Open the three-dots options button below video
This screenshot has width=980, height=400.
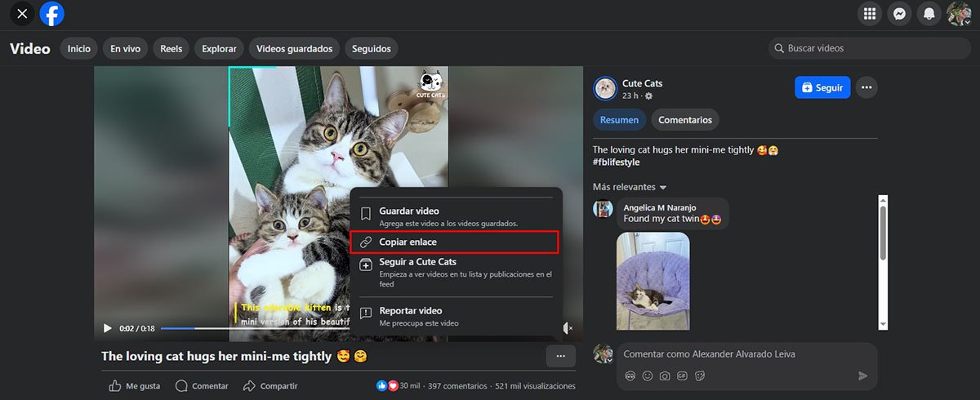click(560, 357)
